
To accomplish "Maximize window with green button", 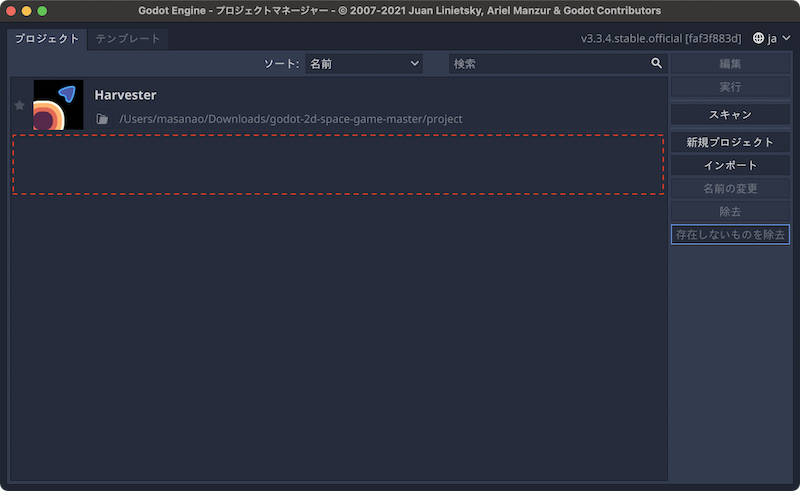I will coord(42,11).
